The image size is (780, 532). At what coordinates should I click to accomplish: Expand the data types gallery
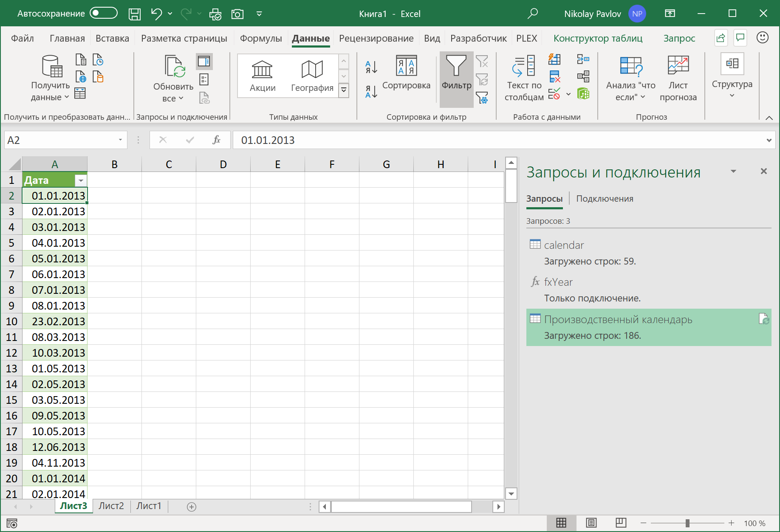pyautogui.click(x=344, y=90)
